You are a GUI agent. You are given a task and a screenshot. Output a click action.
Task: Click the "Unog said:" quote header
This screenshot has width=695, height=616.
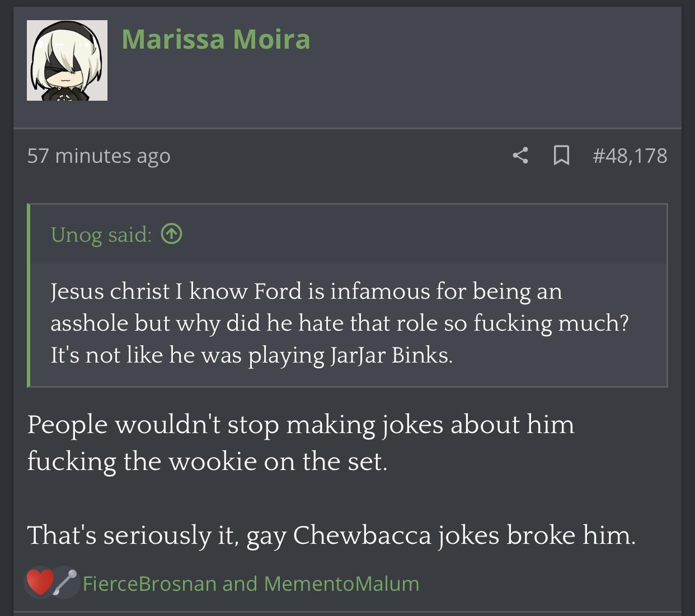coord(101,234)
